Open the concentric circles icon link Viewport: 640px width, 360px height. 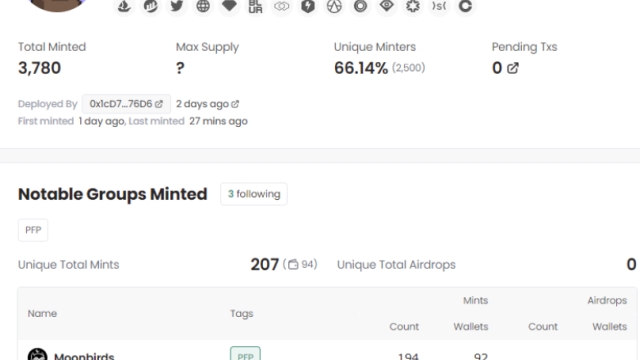pos(360,6)
